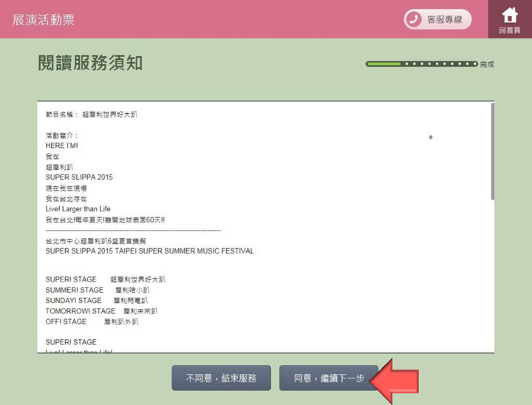Screen dimensions: 532x405
Task: Click the "HERE I'M!" text line
Action: tap(61, 146)
